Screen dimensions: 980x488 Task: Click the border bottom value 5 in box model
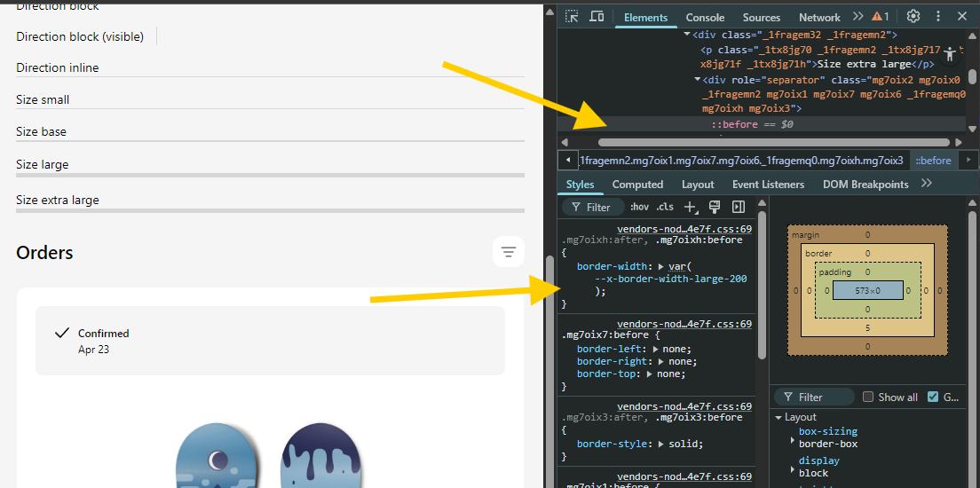[x=867, y=327]
